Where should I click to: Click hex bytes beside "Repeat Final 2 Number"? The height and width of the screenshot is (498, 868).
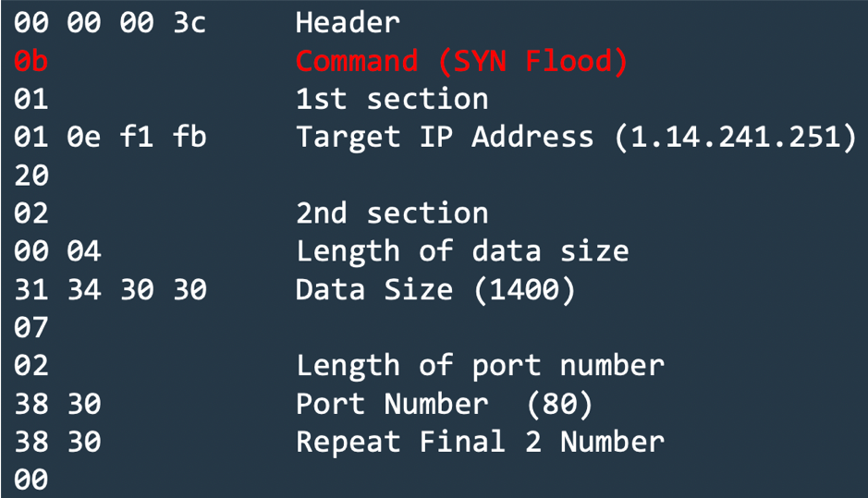57,442
